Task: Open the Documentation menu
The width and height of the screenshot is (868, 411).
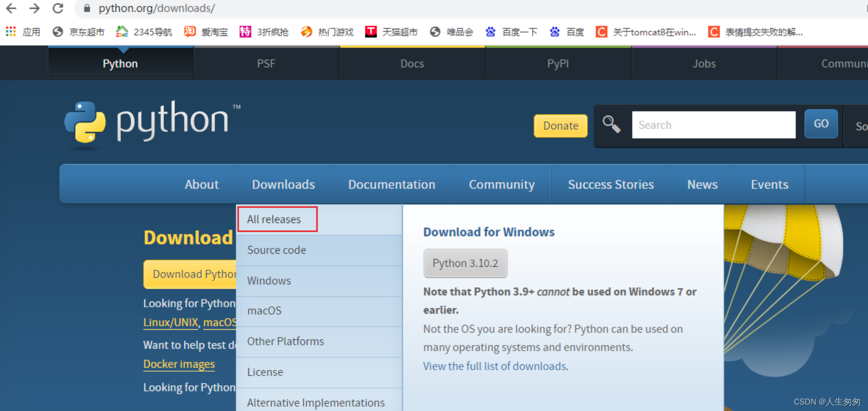Action: (392, 185)
